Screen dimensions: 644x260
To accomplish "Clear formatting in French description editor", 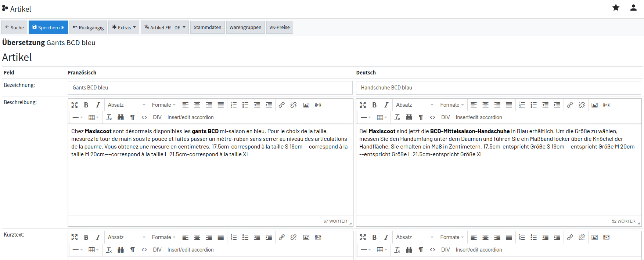I will pyautogui.click(x=109, y=117).
